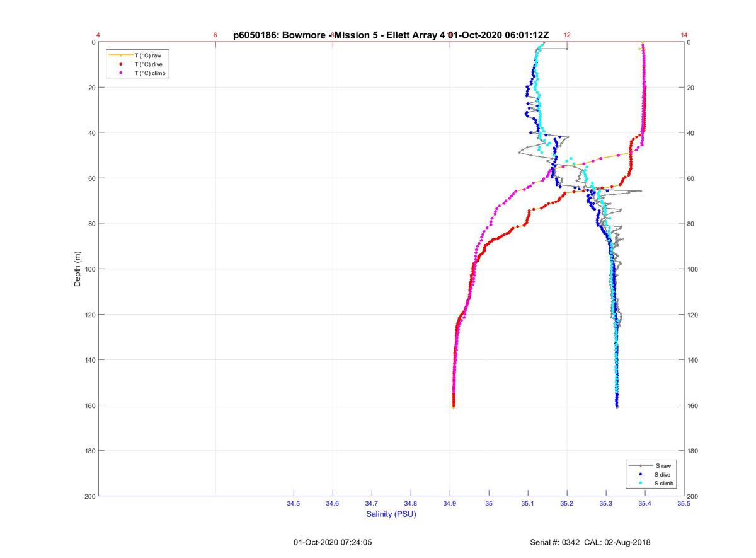Select the 'S climb' legend entry
The image size is (756, 558).
click(x=665, y=483)
